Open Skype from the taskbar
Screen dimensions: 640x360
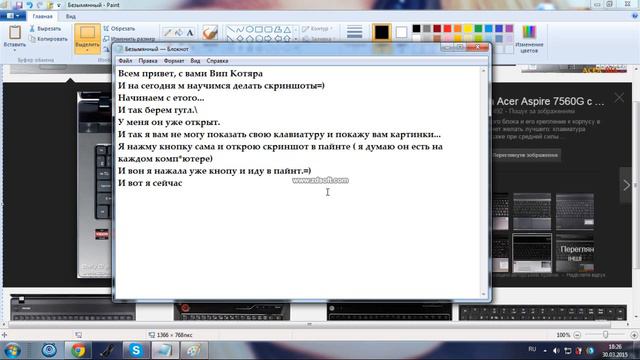[136, 351]
